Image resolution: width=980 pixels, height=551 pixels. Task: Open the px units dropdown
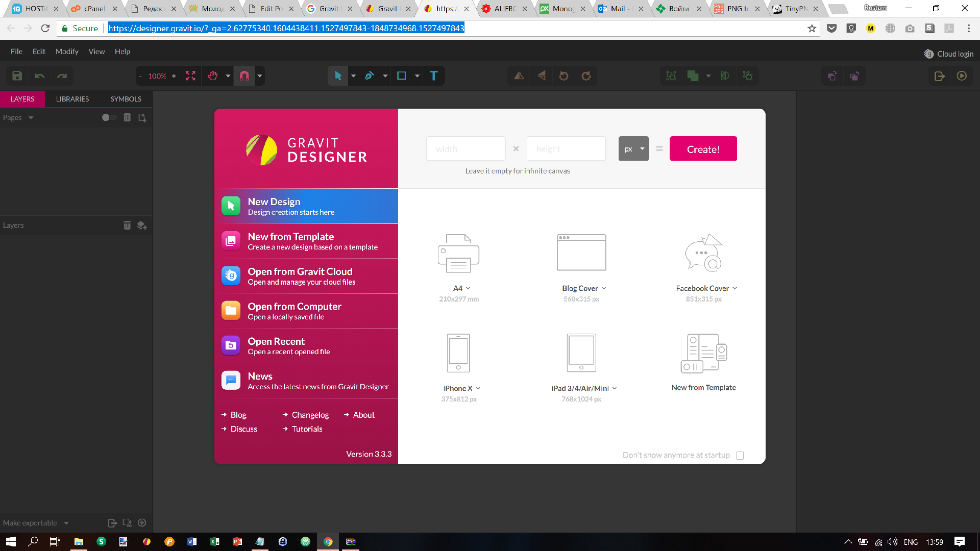(x=634, y=148)
